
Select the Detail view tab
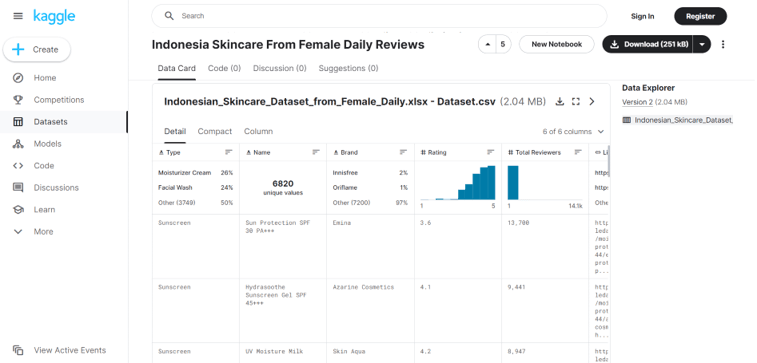(175, 131)
